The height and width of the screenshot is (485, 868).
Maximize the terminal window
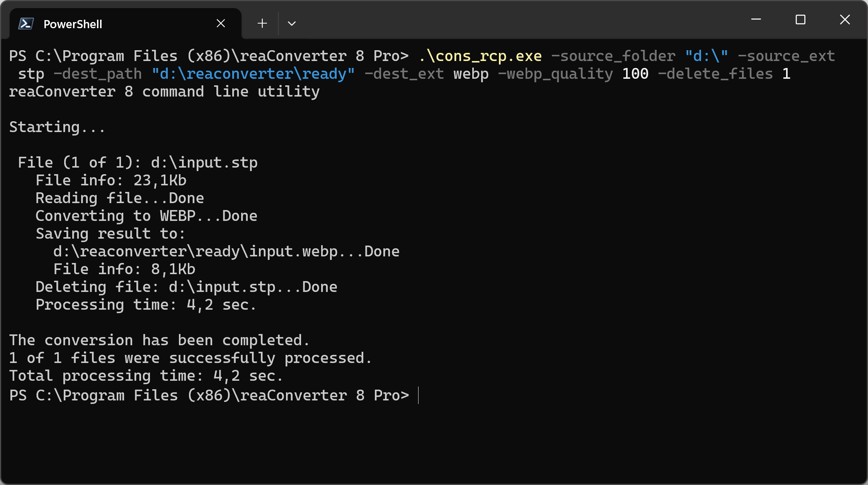coord(800,19)
